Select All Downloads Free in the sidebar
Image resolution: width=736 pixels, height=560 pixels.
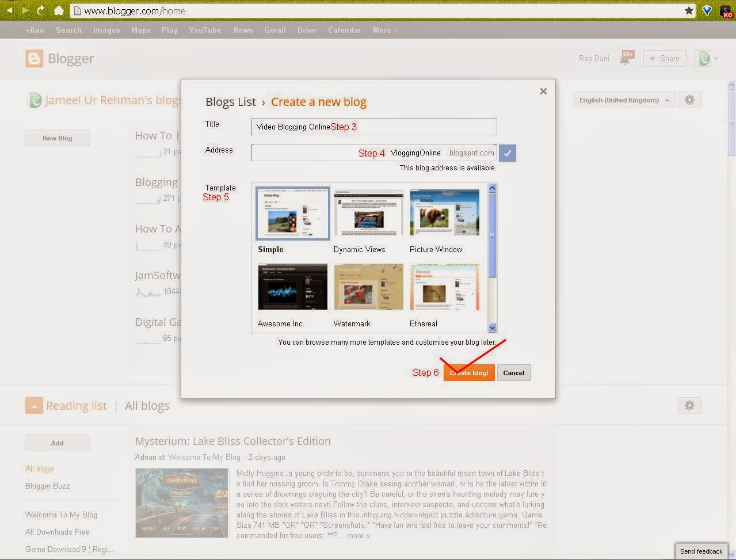pos(58,532)
